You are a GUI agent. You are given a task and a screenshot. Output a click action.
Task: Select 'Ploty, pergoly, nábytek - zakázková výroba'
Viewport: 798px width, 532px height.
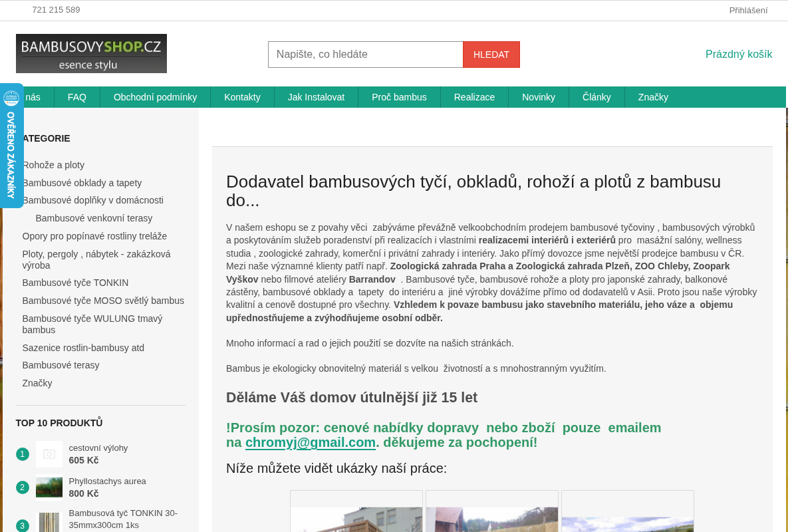[x=96, y=259]
